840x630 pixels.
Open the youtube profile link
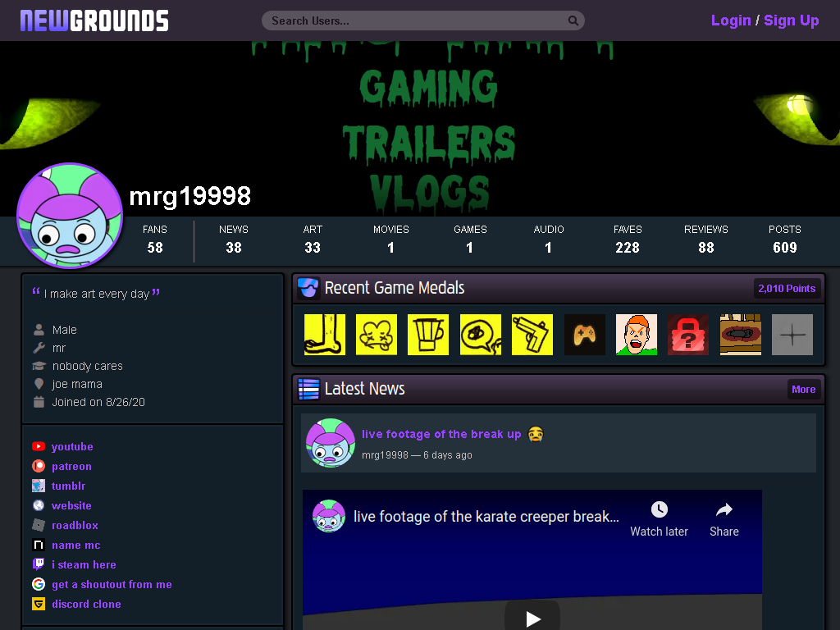point(72,447)
